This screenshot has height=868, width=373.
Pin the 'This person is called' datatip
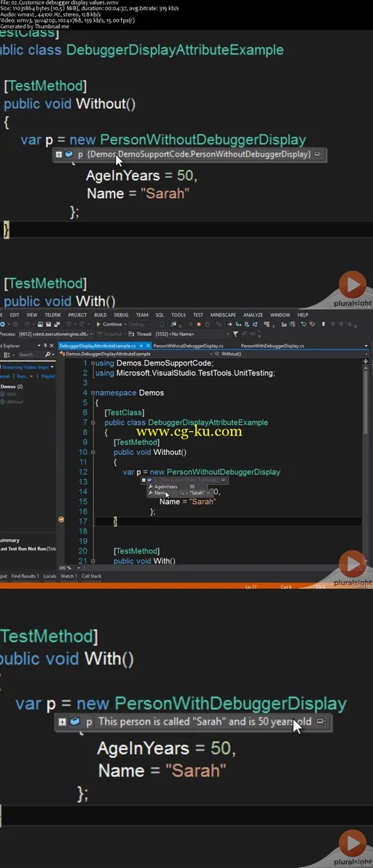321,722
